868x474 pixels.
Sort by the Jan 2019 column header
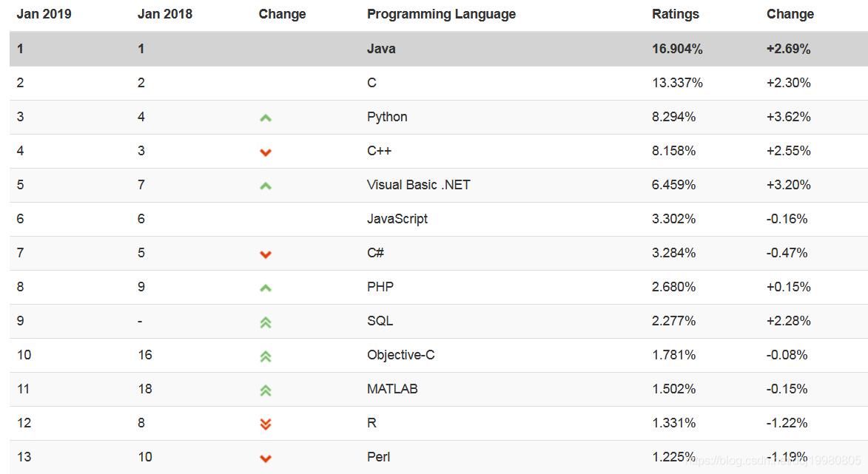pyautogui.click(x=44, y=13)
